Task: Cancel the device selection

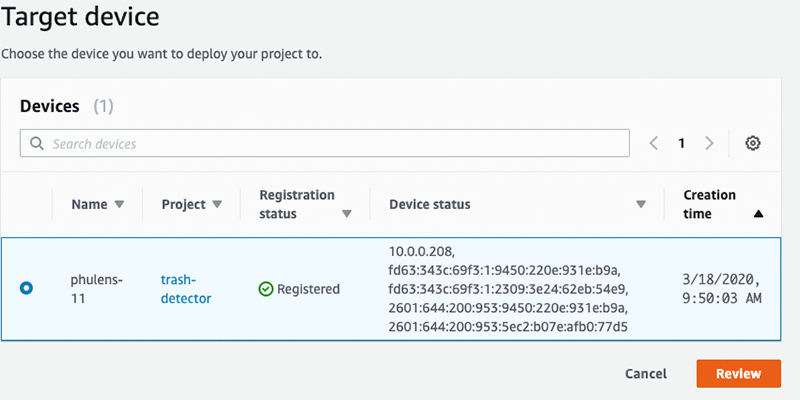Action: click(x=645, y=374)
